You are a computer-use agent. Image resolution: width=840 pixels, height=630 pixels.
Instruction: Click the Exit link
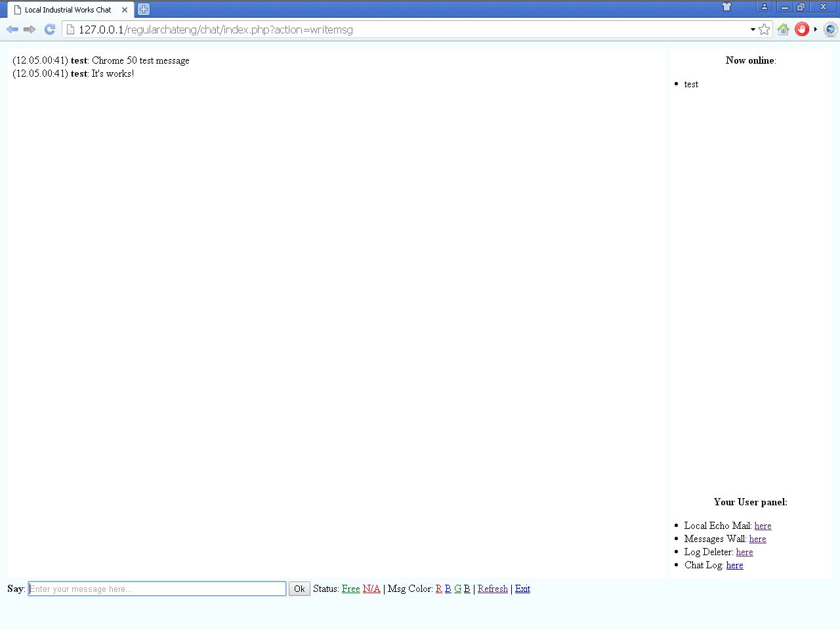(522, 589)
